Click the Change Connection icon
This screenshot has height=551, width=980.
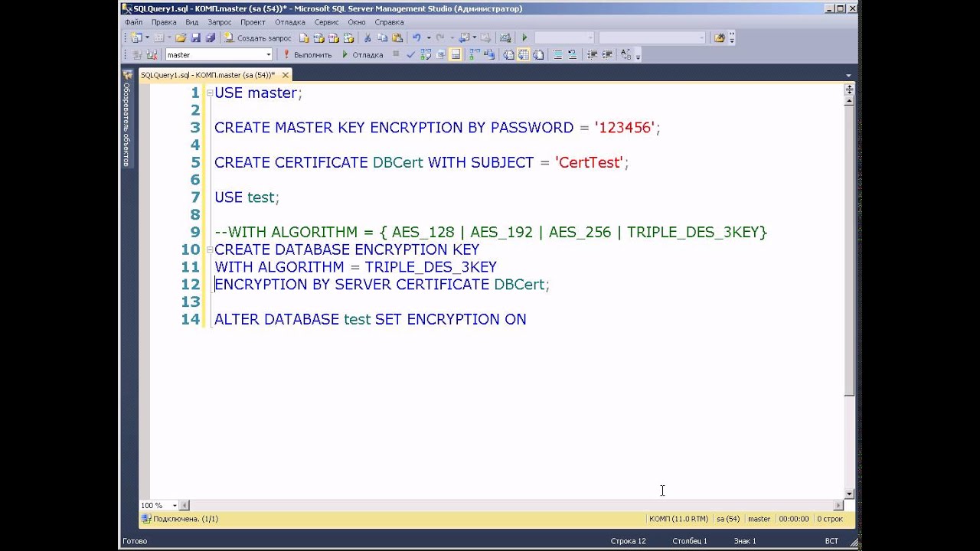[151, 54]
